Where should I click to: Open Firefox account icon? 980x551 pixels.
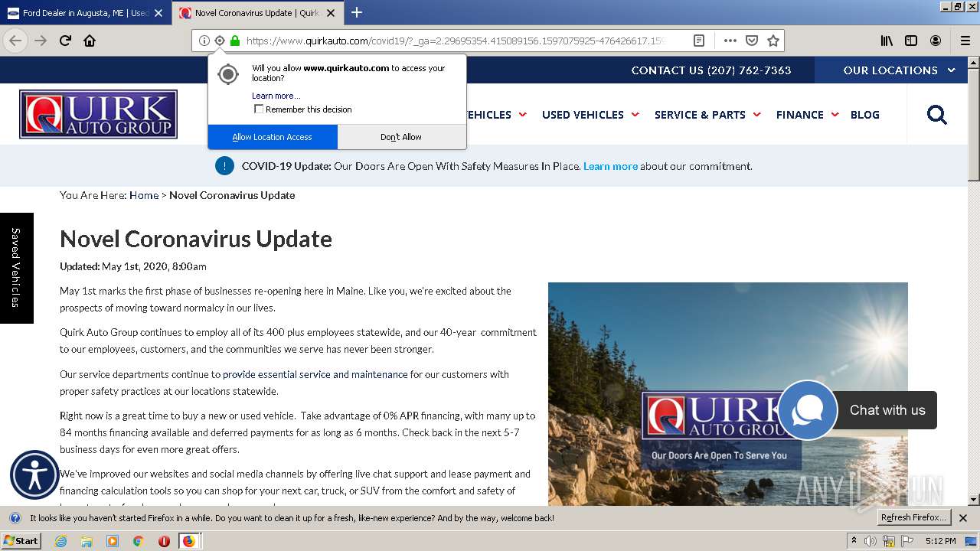point(936,41)
